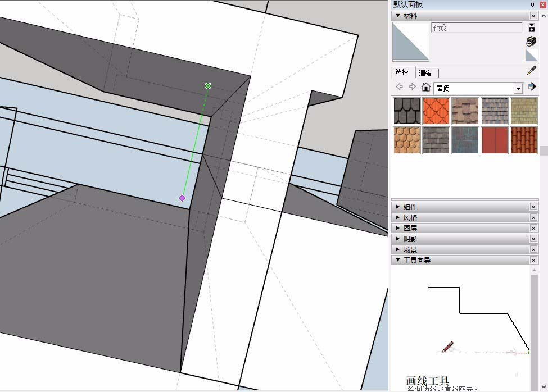This screenshot has height=392, width=548.
Task: Set default material using small swatch
Action: [531, 55]
